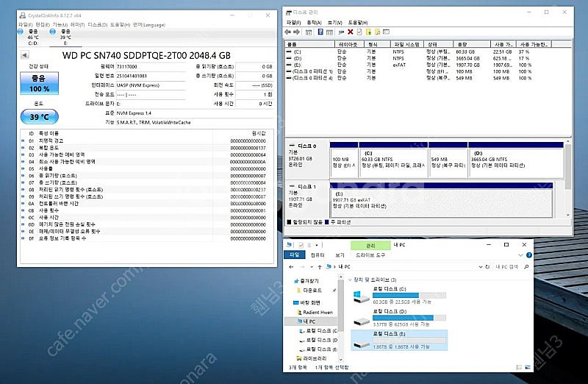Select 라이브러리 in Explorer navigation pane
Viewport: 588px width, 384px height.
pyautogui.click(x=315, y=358)
